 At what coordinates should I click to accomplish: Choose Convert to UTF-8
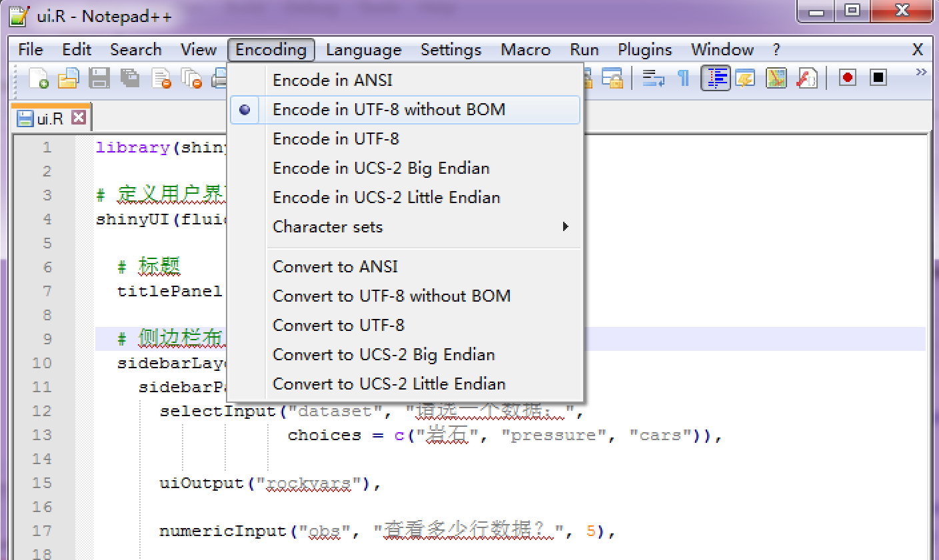(339, 325)
